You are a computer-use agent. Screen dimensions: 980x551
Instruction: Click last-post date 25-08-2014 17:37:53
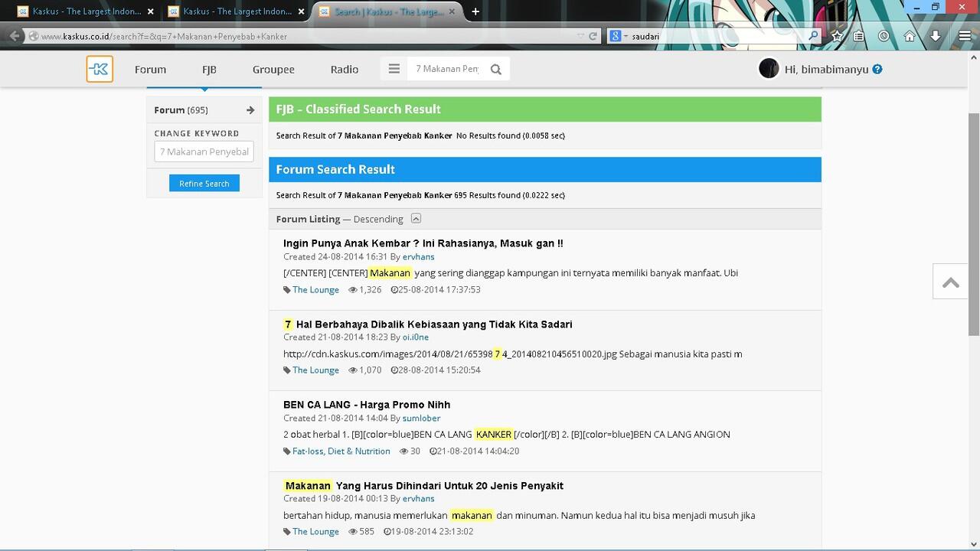[x=439, y=290]
